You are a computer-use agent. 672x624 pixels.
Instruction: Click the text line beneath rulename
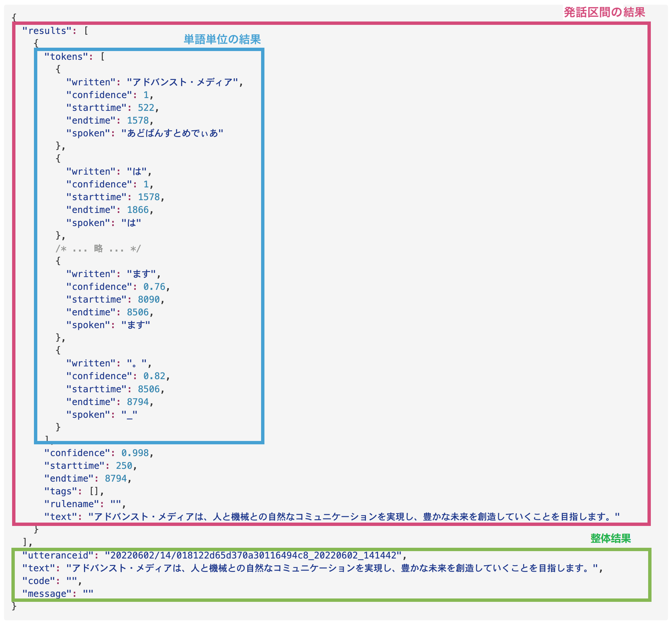[x=332, y=517]
